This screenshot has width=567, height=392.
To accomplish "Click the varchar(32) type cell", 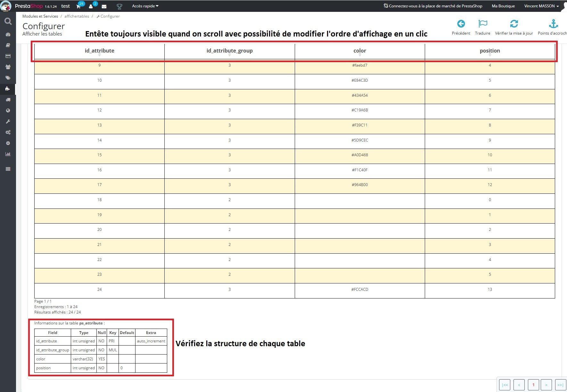I will 84,359.
